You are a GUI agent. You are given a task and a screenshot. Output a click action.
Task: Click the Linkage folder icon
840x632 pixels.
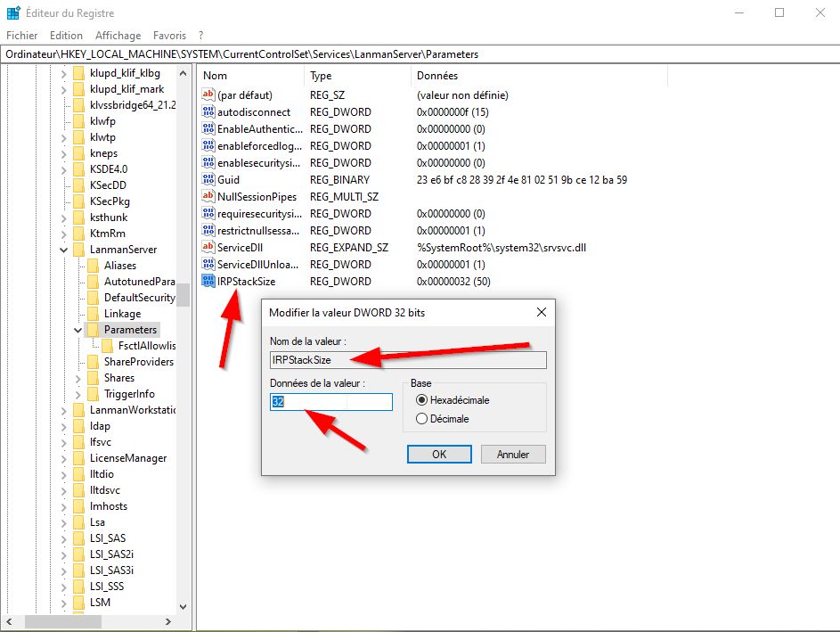click(x=93, y=314)
